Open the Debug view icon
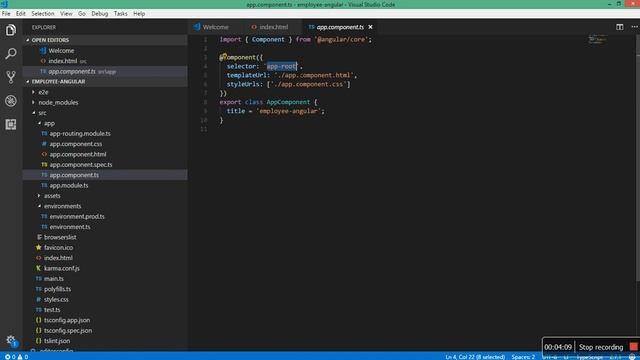The image size is (640, 360). 11,101
